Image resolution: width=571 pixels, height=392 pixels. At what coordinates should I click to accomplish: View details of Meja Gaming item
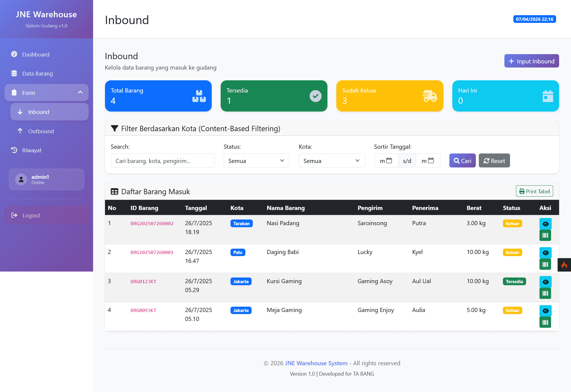[x=545, y=311]
